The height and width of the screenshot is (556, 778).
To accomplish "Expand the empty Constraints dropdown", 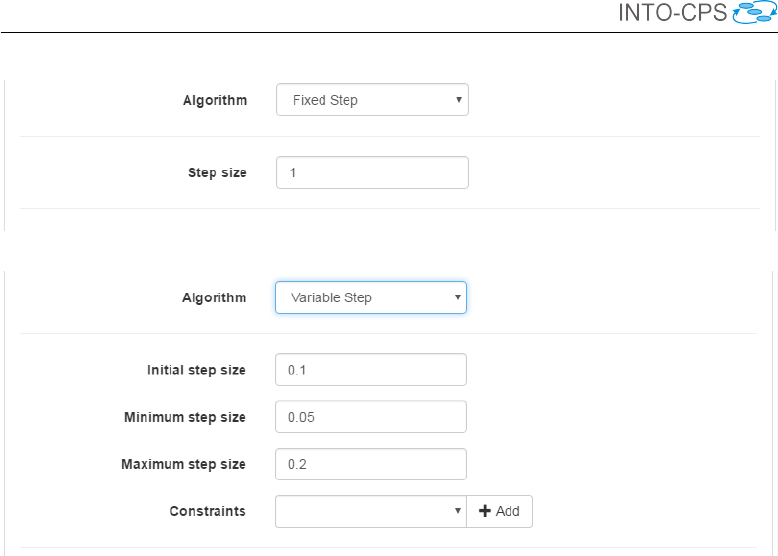I will (x=370, y=511).
